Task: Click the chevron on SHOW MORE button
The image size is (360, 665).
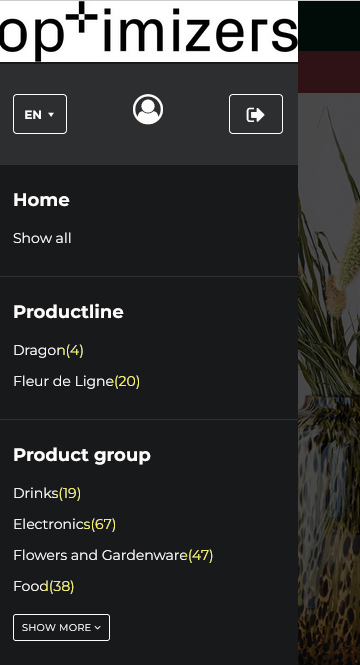Action: pyautogui.click(x=98, y=628)
